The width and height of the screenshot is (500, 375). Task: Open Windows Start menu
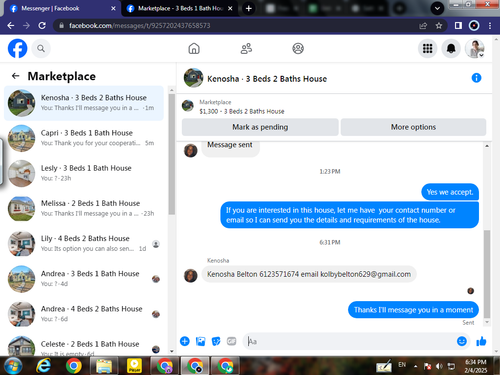(x=13, y=366)
